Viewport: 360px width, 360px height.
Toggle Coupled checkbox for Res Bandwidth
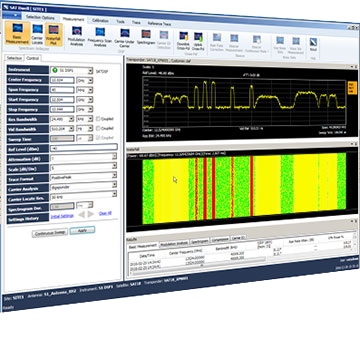click(98, 118)
